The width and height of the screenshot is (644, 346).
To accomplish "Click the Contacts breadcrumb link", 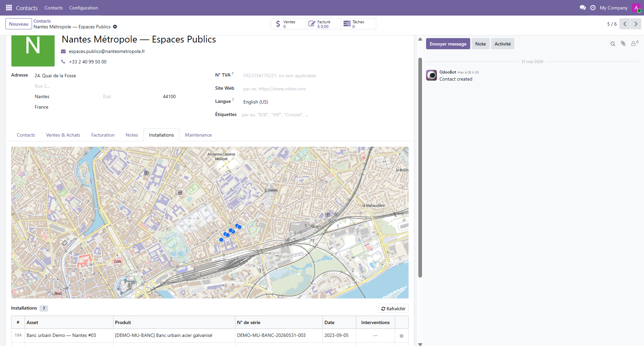I will (42, 21).
